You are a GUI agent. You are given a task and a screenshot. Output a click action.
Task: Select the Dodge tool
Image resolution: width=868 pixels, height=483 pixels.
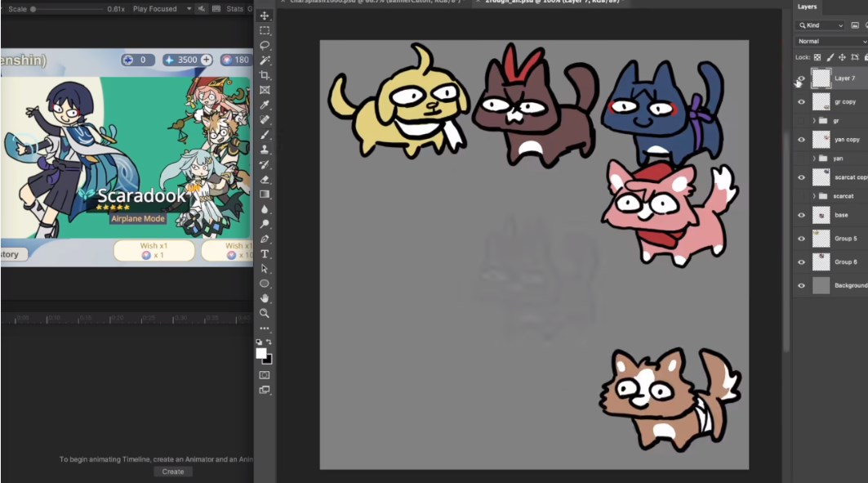tap(265, 224)
